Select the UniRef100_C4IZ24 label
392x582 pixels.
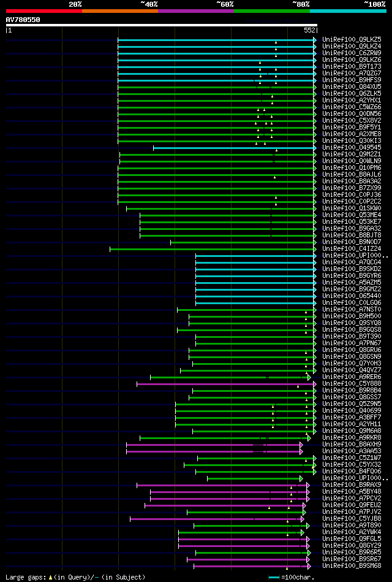point(352,249)
